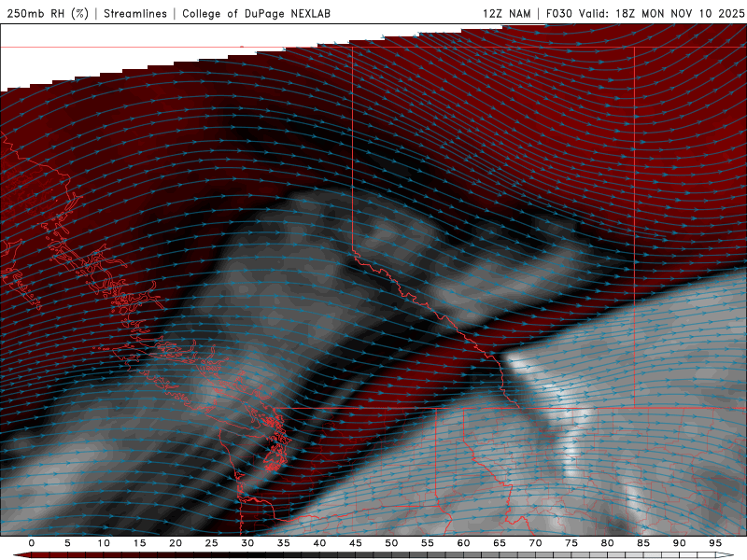Click the 35 label on the colorbar
Viewport: 747px width, 560px height.
tap(284, 543)
